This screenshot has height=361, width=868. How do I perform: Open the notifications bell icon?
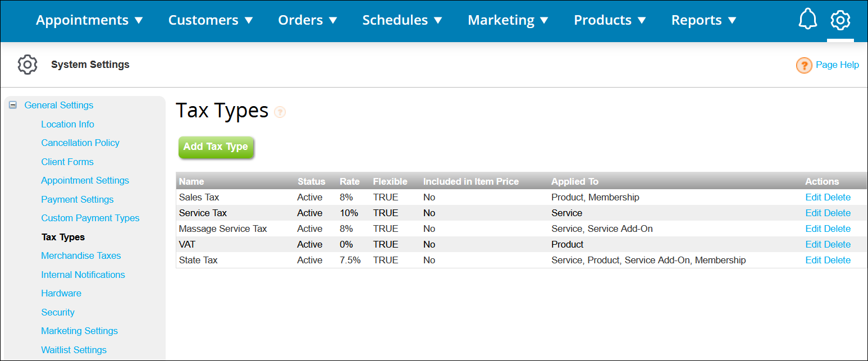(807, 20)
